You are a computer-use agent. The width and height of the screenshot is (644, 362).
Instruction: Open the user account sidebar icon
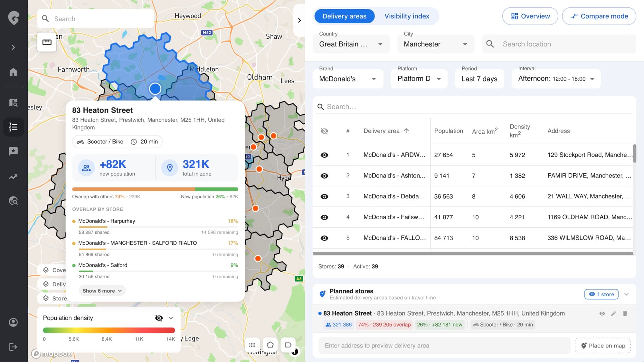[x=13, y=322]
